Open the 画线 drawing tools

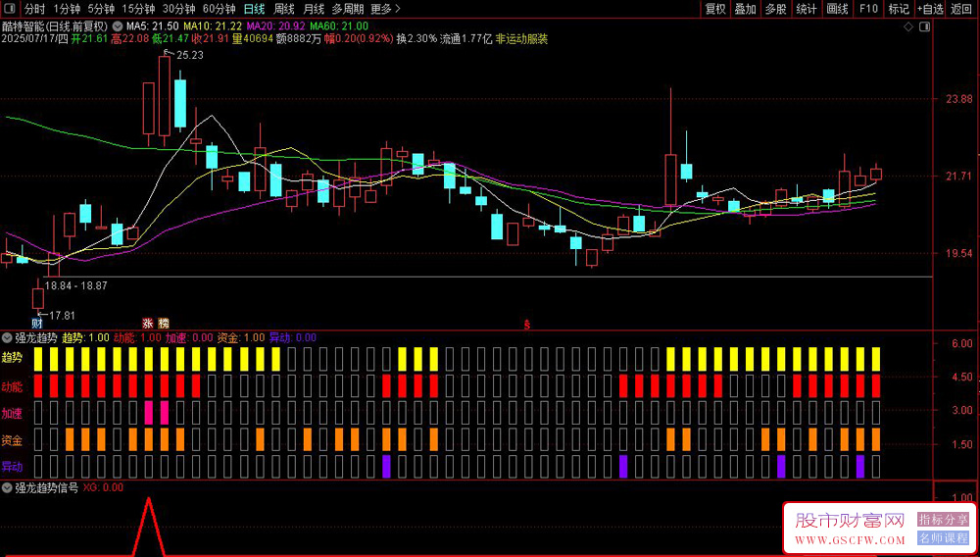(x=837, y=9)
